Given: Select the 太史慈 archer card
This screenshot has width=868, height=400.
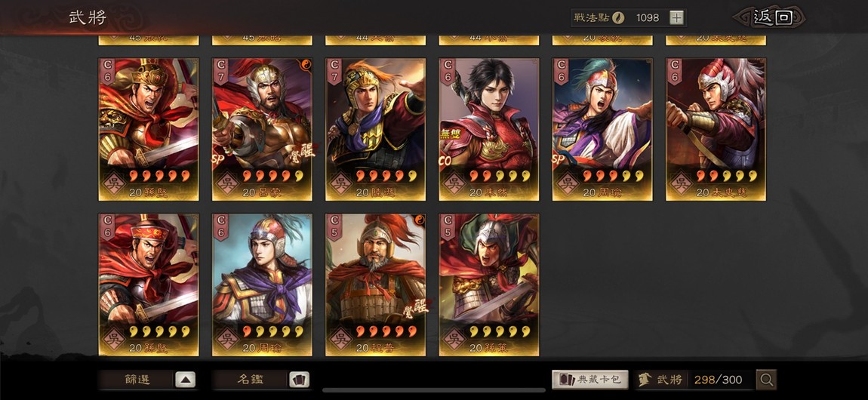Looking at the screenshot, I should 716,130.
